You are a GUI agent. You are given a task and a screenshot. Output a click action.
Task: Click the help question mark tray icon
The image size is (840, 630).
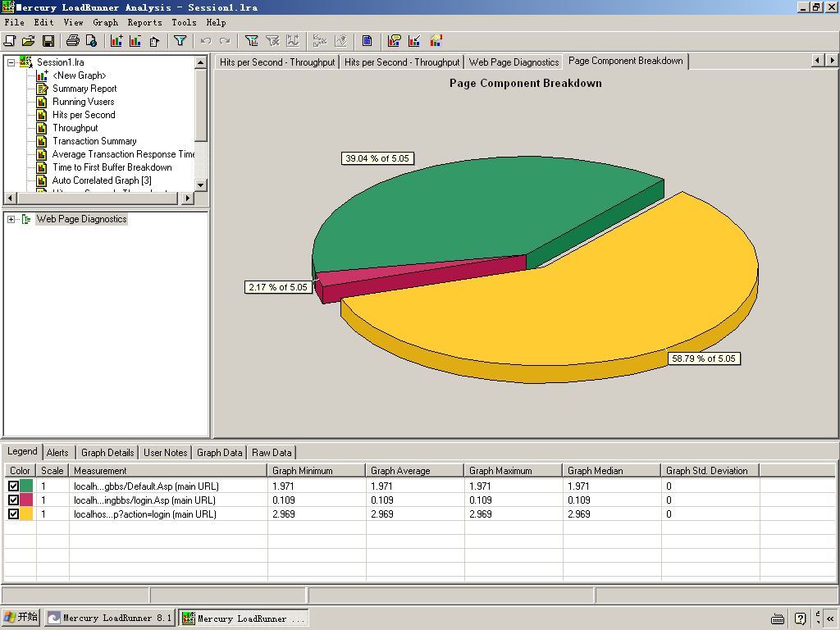coord(800,619)
